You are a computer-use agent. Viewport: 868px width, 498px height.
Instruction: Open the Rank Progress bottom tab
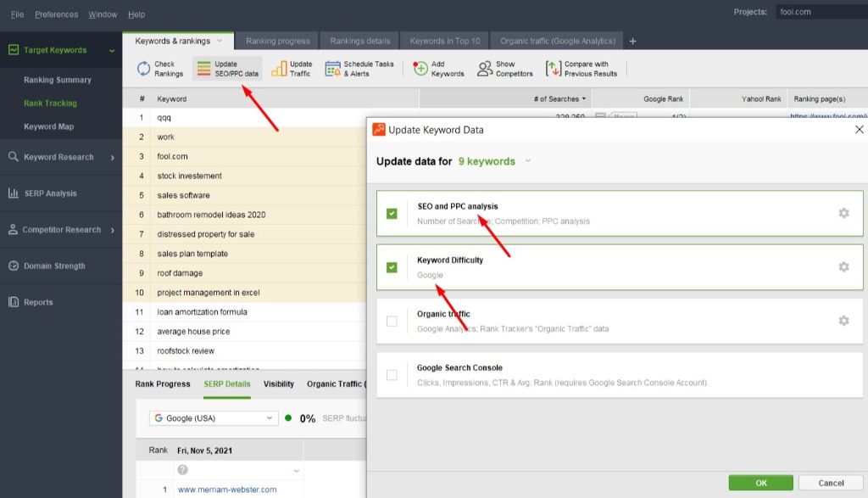tap(163, 383)
